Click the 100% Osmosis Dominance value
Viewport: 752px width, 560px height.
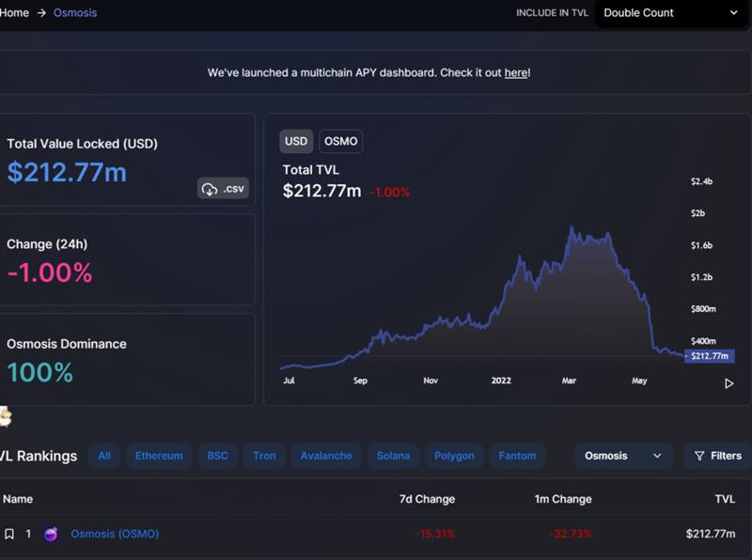tap(39, 372)
